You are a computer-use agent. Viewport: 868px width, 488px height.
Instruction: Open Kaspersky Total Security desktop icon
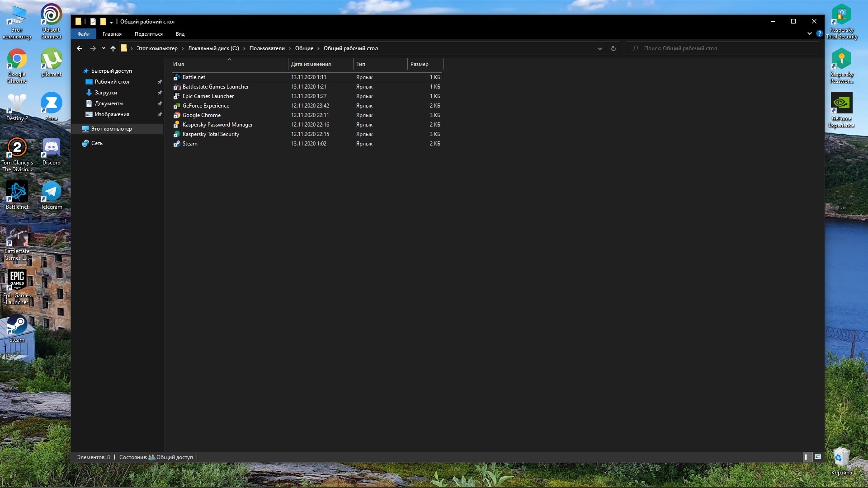tap(841, 21)
